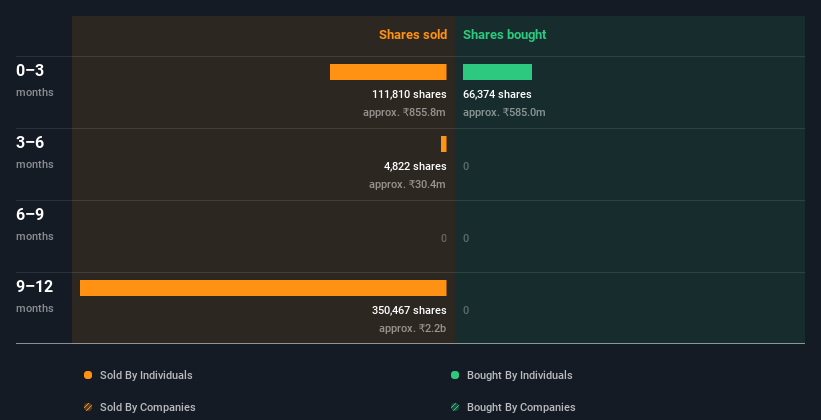
Task: Click the 'approx. ₹2.2b' amount
Action: point(413,328)
